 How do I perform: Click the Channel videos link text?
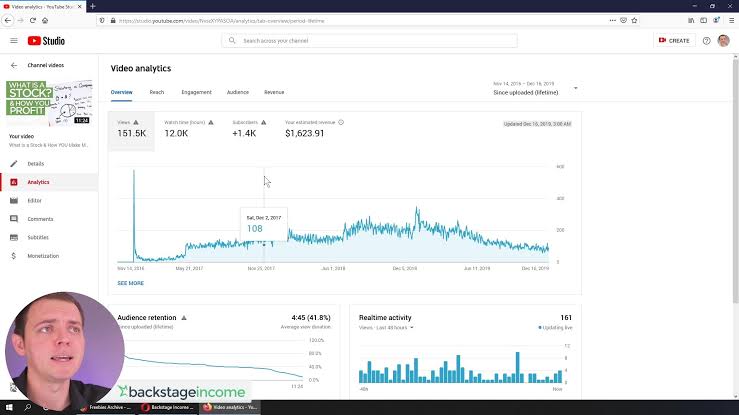point(46,65)
